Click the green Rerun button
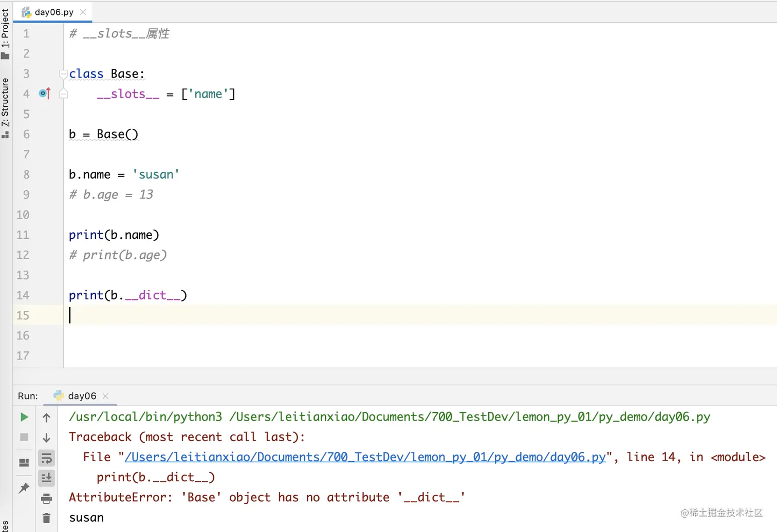Screen dimensions: 777x532 [24, 417]
